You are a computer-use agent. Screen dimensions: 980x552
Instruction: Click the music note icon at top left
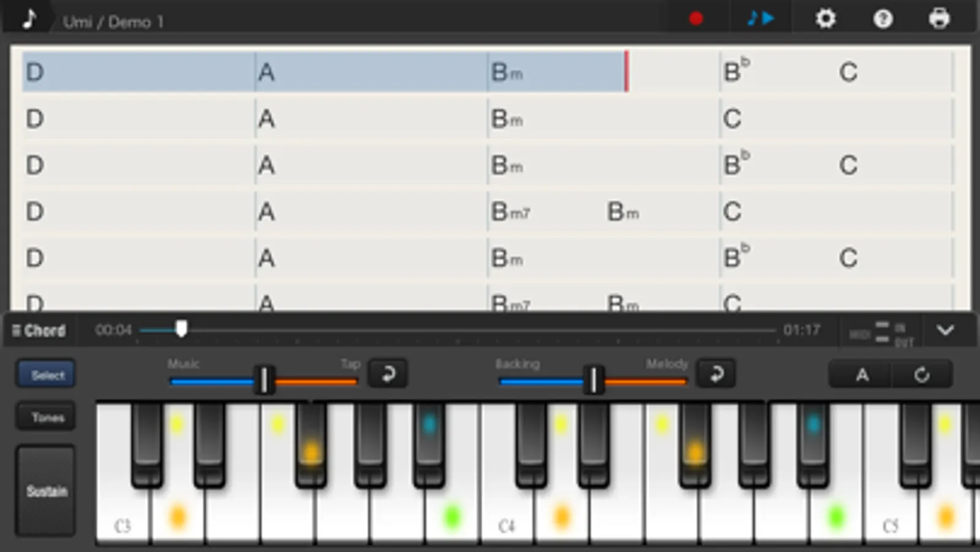pyautogui.click(x=29, y=18)
